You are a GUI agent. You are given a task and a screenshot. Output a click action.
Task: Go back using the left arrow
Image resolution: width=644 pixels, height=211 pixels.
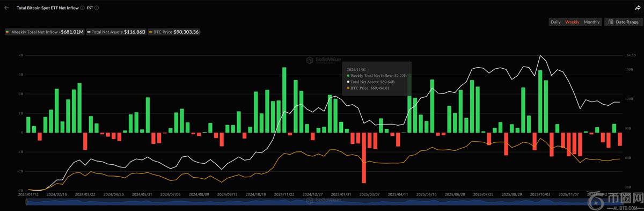[6, 8]
